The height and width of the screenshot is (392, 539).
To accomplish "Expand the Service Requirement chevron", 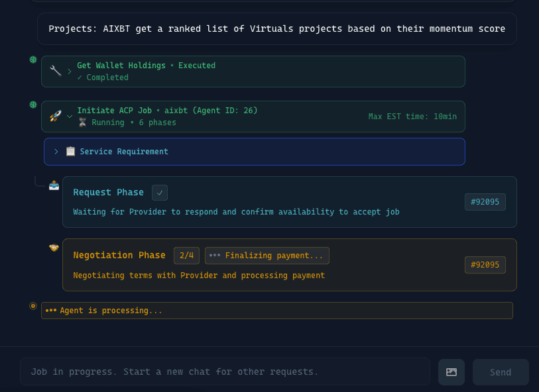I will pyautogui.click(x=56, y=152).
